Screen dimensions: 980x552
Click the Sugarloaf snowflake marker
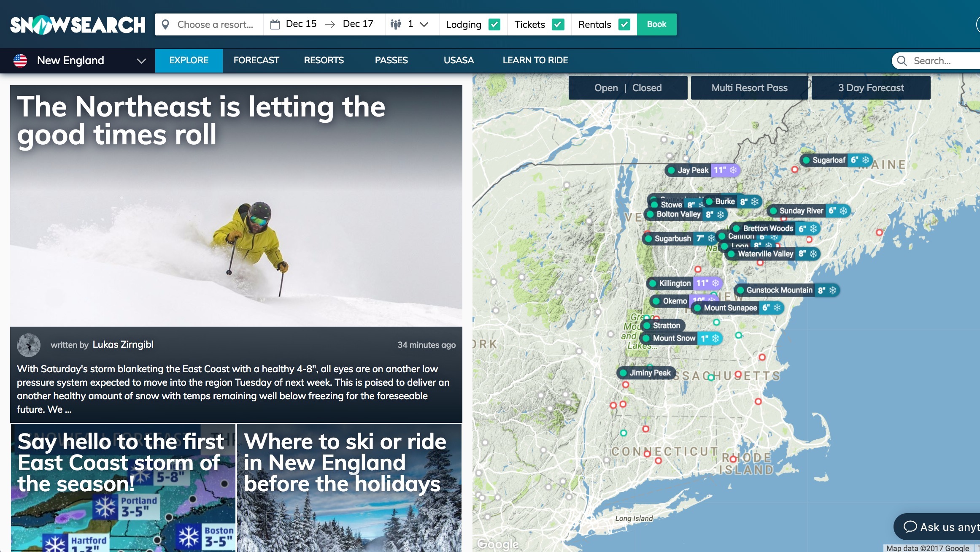point(866,160)
